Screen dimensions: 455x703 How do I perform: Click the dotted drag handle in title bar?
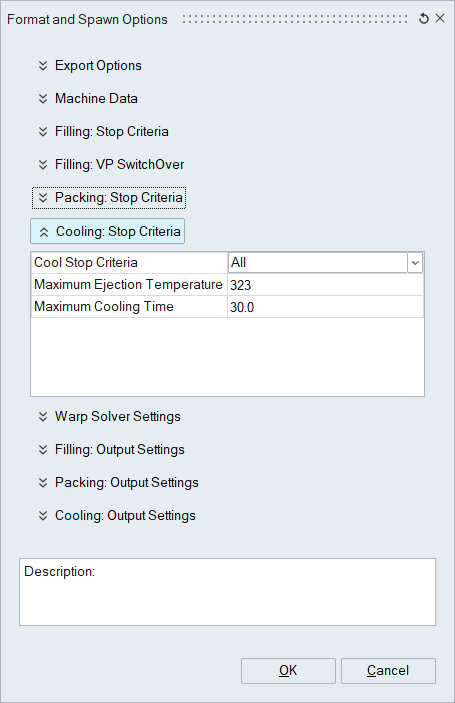click(295, 19)
